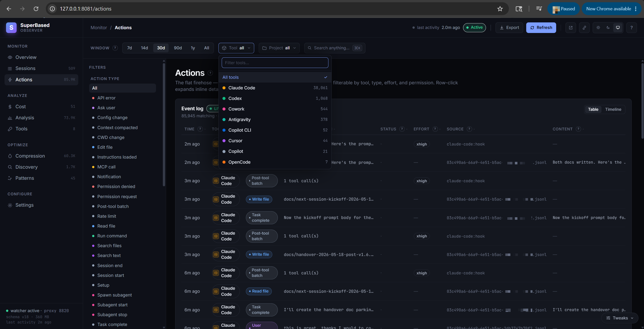Select the 90d window range

(x=178, y=48)
